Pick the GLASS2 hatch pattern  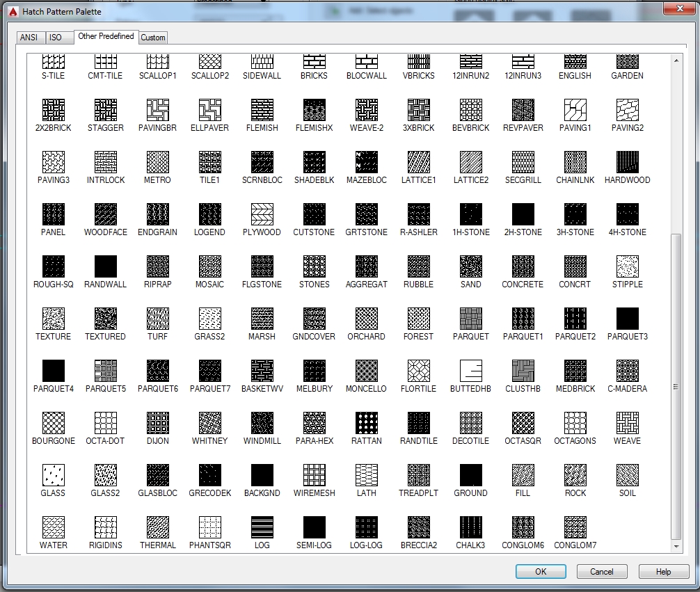[x=105, y=475]
